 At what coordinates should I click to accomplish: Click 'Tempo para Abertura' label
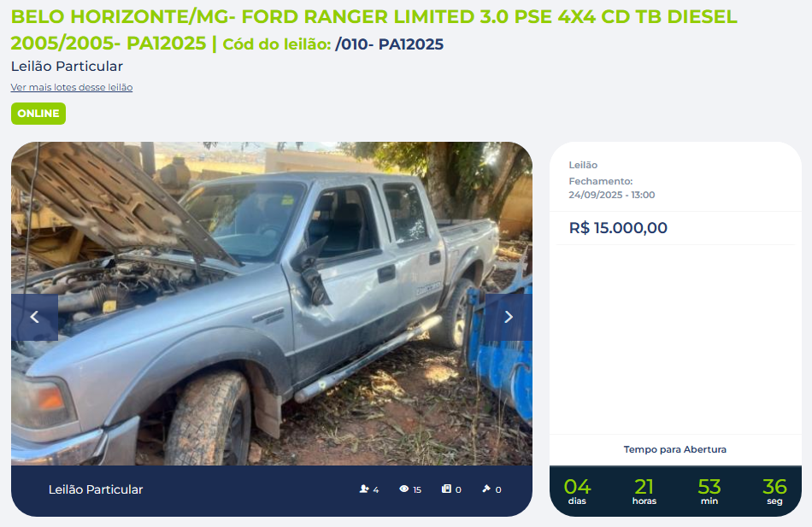(x=674, y=449)
